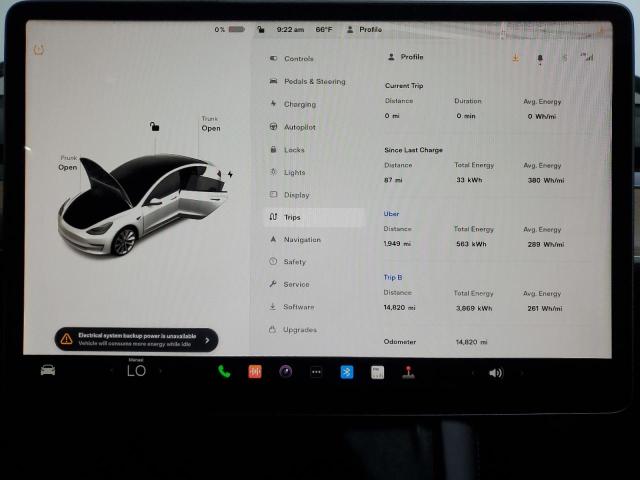The width and height of the screenshot is (640, 480).
Task: Tap the lock icon in the status bar
Action: point(261,29)
